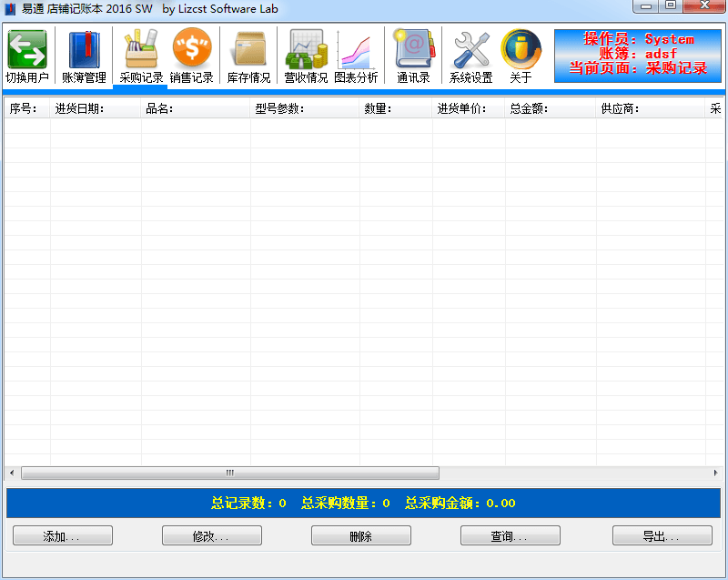The image size is (728, 580).
Task: Open the 通讯录 address book
Action: click(x=413, y=56)
